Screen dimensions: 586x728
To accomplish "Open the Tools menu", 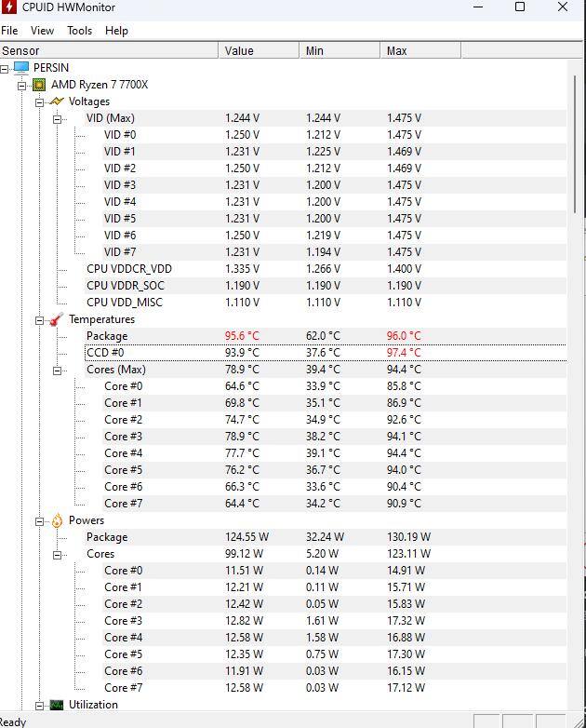I will 79,31.
